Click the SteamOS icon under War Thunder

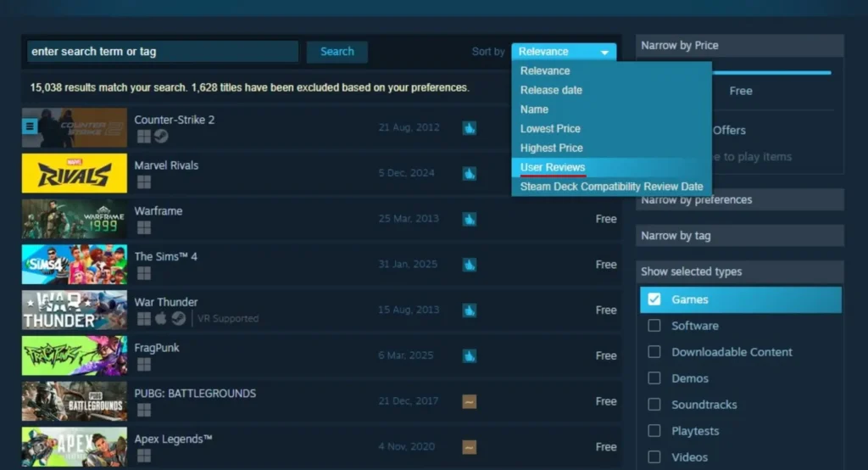click(178, 318)
